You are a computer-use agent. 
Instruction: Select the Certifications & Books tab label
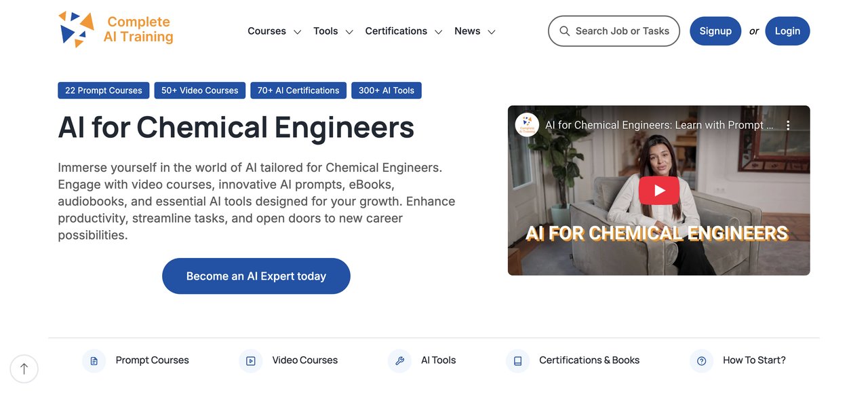point(589,360)
